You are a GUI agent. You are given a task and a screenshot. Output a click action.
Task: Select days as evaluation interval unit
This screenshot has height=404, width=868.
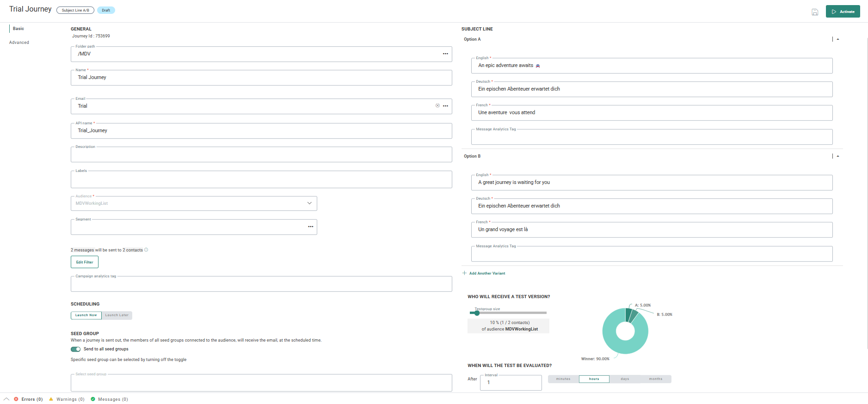(x=625, y=379)
